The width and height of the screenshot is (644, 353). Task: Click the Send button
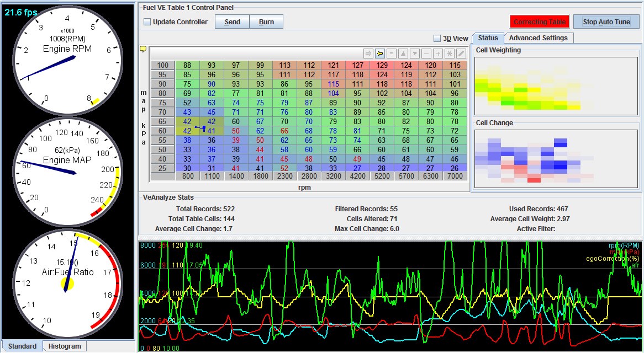pyautogui.click(x=232, y=22)
